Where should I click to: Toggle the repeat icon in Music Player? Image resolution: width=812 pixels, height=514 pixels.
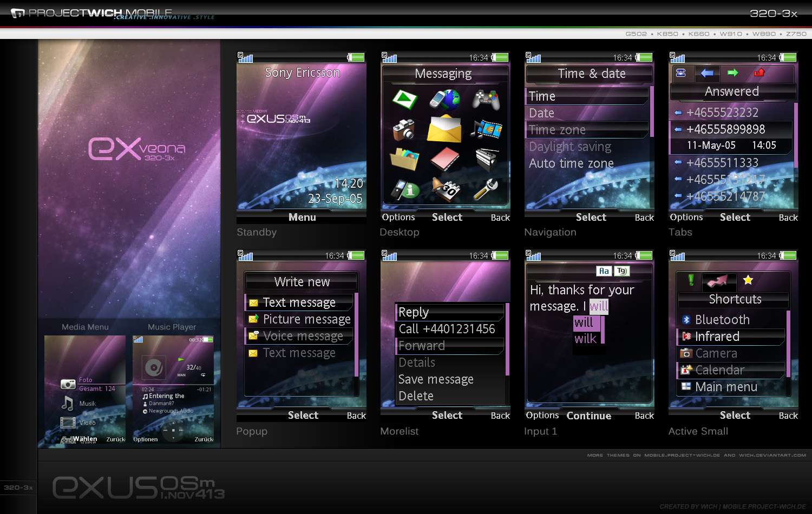pos(203,374)
